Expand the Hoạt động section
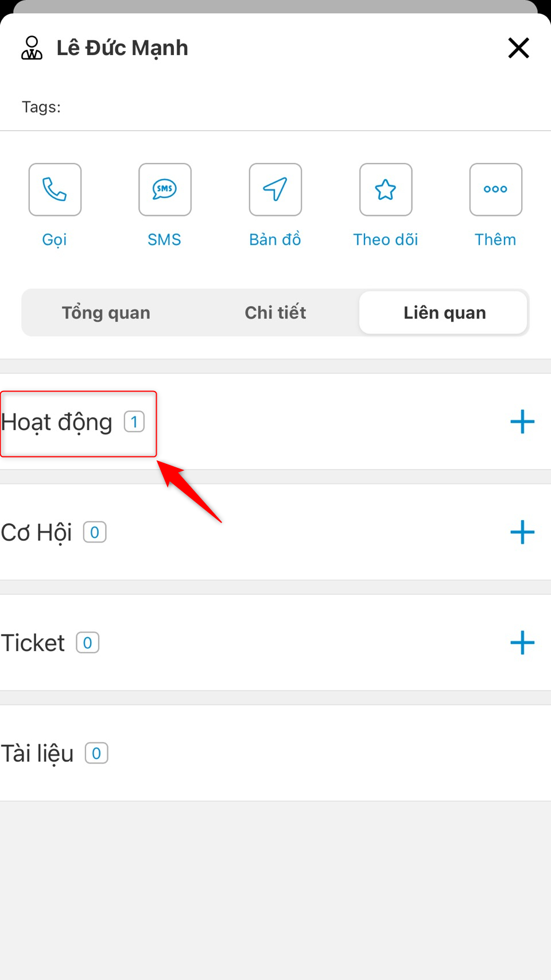The width and height of the screenshot is (551, 980). coord(57,423)
